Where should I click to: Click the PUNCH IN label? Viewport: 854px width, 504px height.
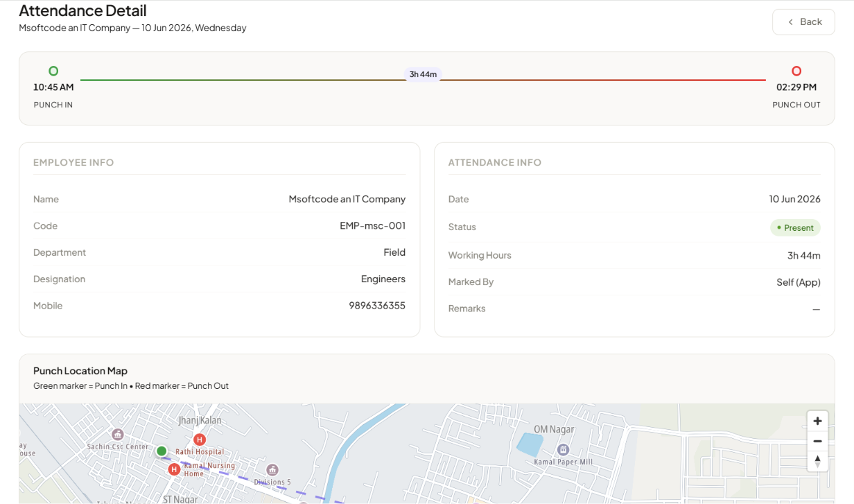click(53, 105)
